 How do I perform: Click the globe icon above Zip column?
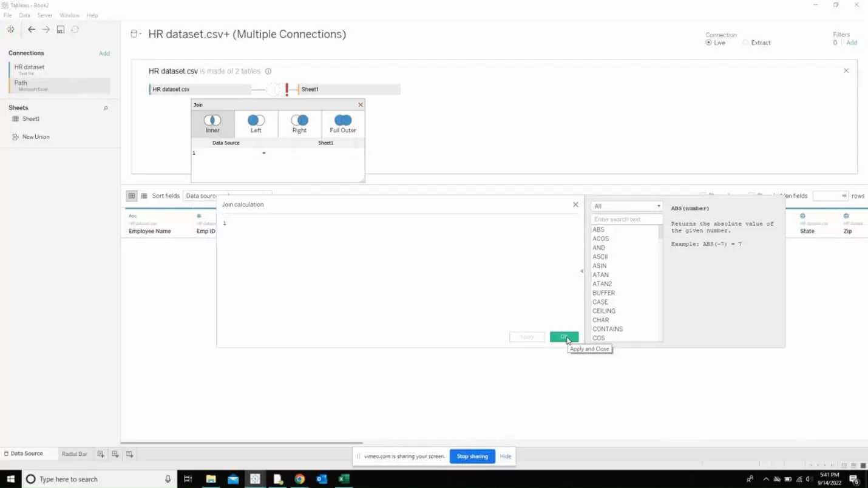[x=846, y=216]
